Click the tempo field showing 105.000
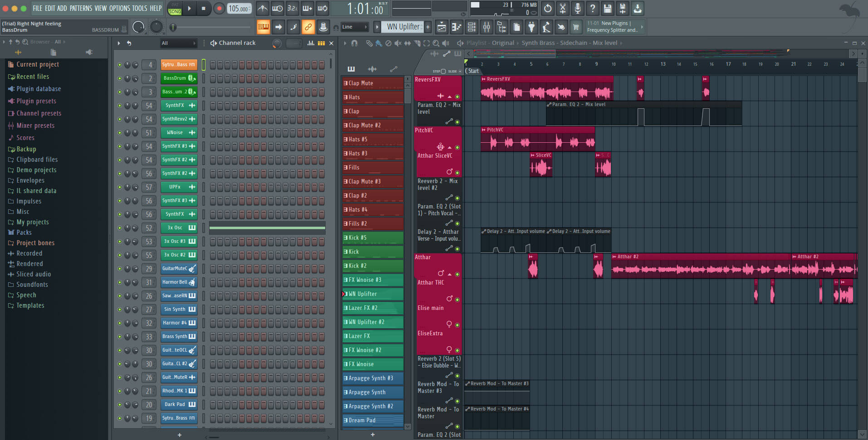This screenshot has height=440, width=868. coord(239,9)
